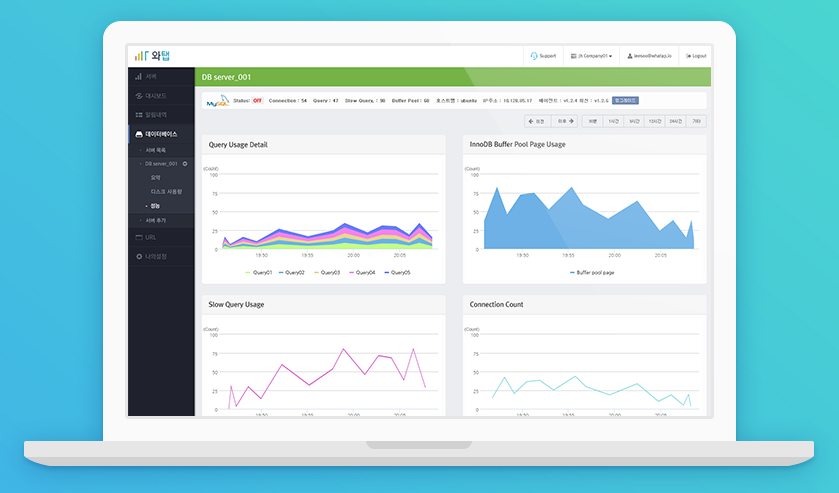Toggle the Query04 legend series
The height and width of the screenshot is (493, 839).
(362, 272)
